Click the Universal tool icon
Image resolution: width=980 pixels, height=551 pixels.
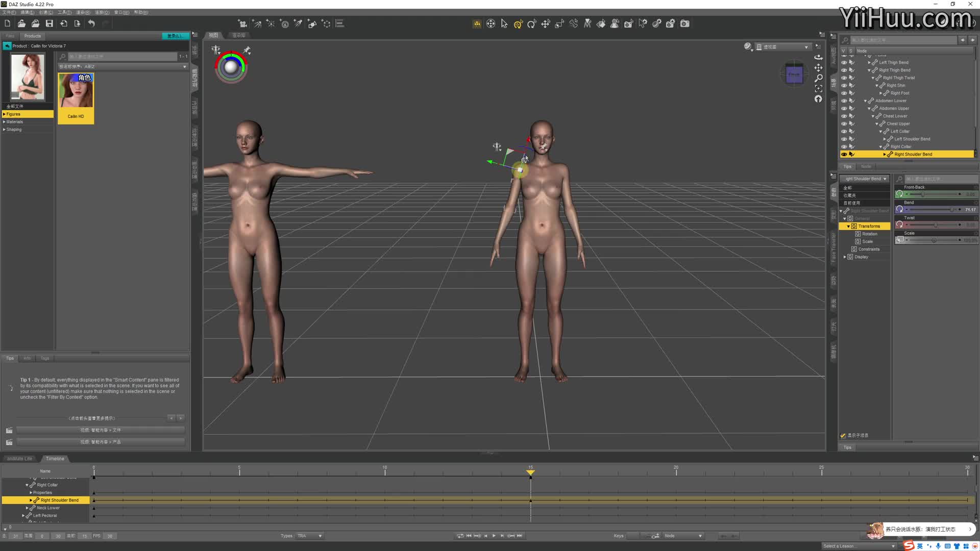518,24
